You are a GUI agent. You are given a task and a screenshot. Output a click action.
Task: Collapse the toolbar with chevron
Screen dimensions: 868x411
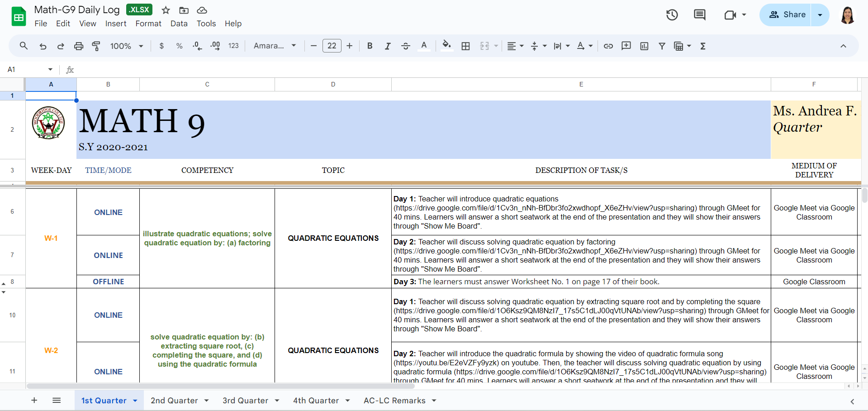pyautogui.click(x=843, y=46)
